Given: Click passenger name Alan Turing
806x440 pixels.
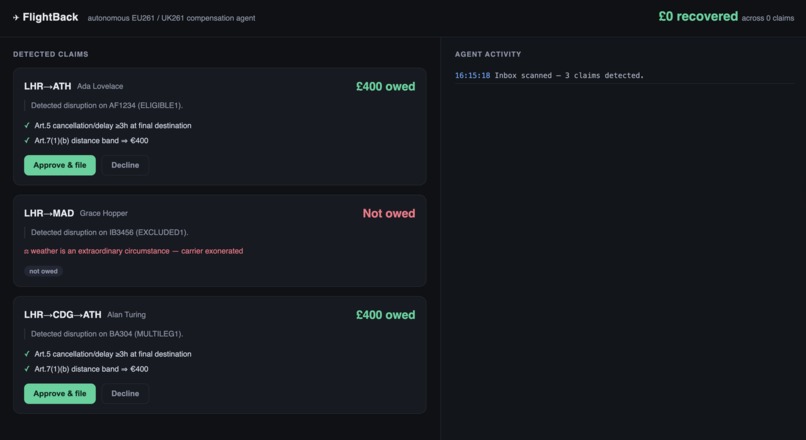Looking at the screenshot, I should (126, 315).
